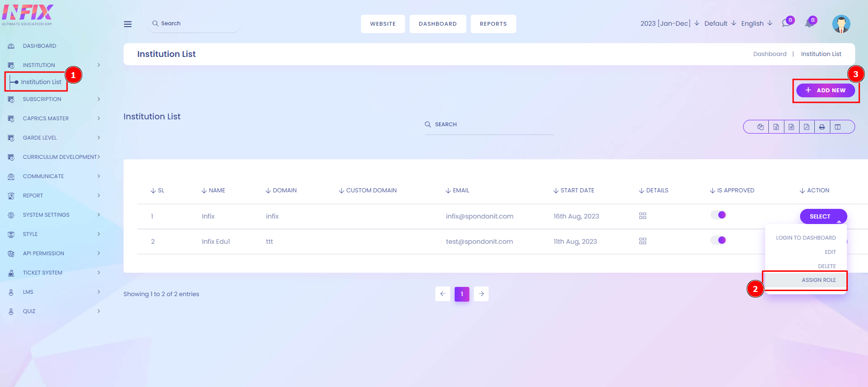The width and height of the screenshot is (868, 387).
Task: Sort table by Start Date column
Action: [x=574, y=191]
